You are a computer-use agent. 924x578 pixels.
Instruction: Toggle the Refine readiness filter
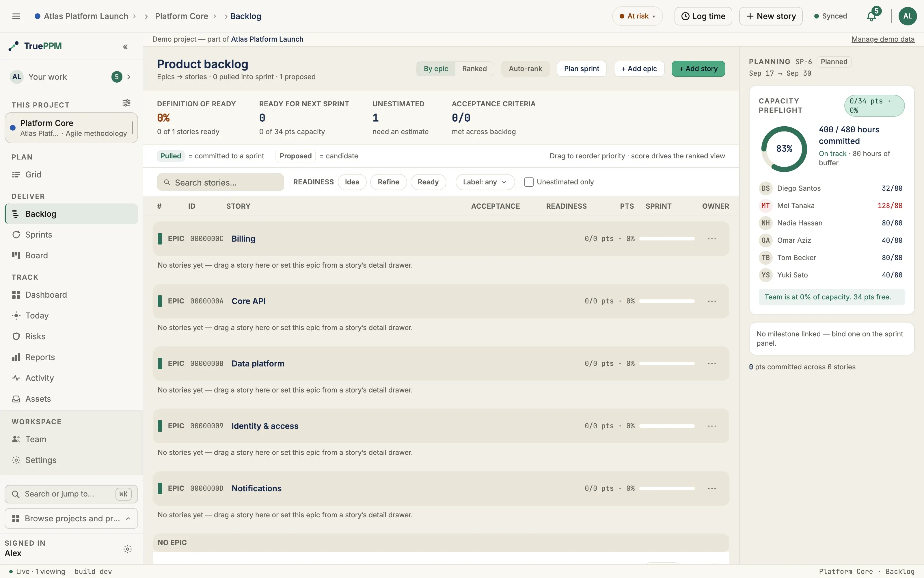388,182
